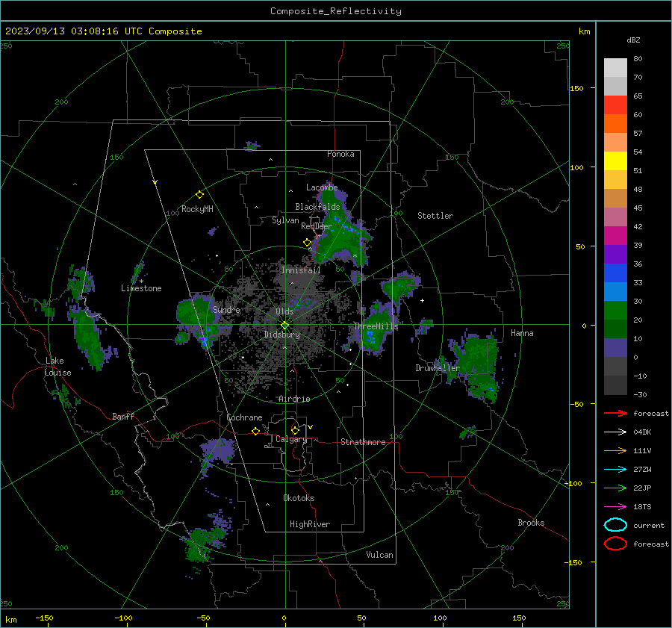
Task: Click the Strathmore city label
Action: 363,442
